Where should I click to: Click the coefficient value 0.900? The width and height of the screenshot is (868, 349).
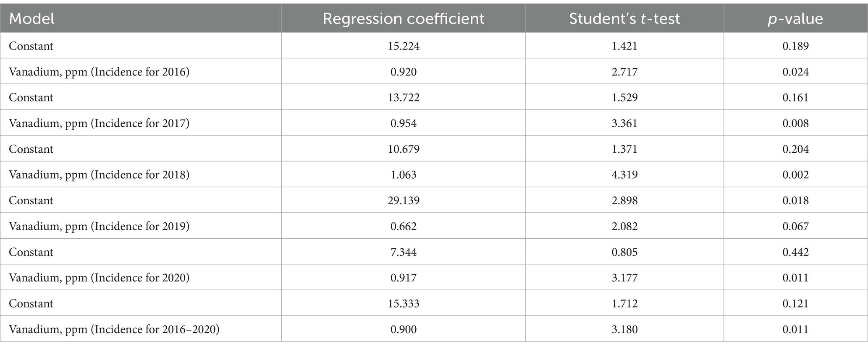click(404, 329)
